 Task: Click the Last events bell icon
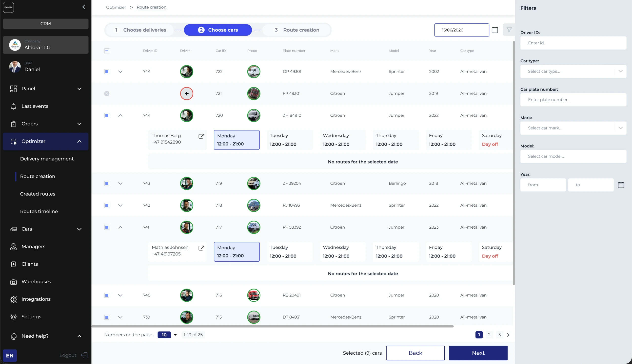[14, 106]
